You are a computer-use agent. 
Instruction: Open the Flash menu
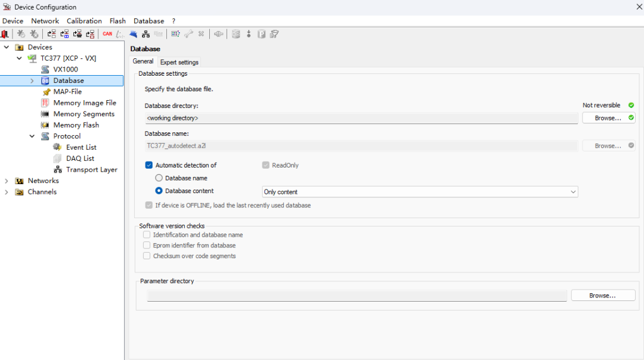(117, 21)
